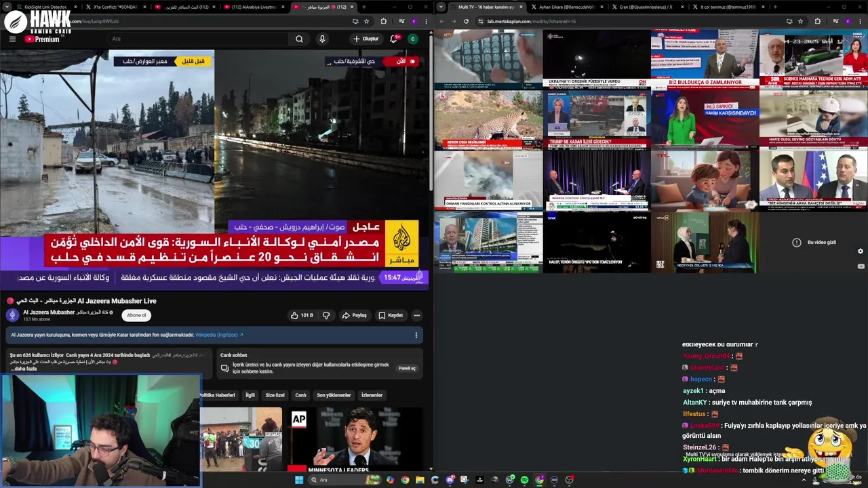Click the leopard channel in Multi TV grid
868x488 pixels.
tap(488, 120)
